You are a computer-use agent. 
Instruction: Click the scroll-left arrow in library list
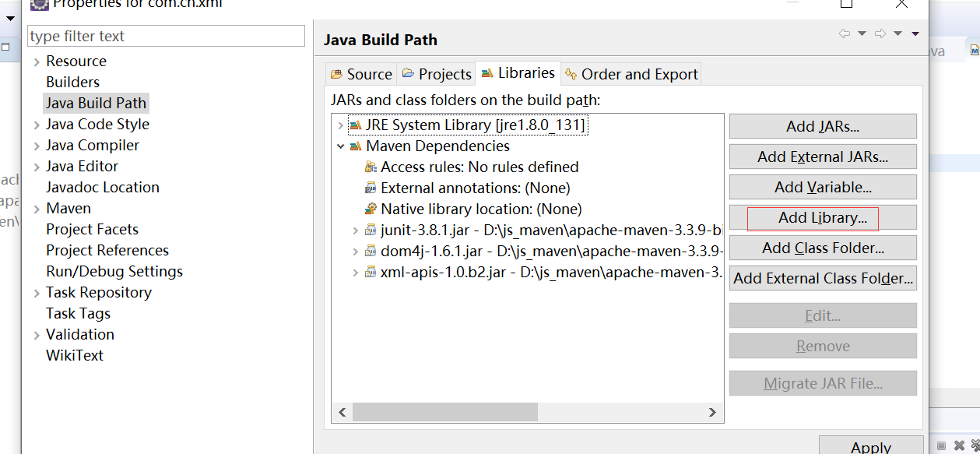point(342,412)
